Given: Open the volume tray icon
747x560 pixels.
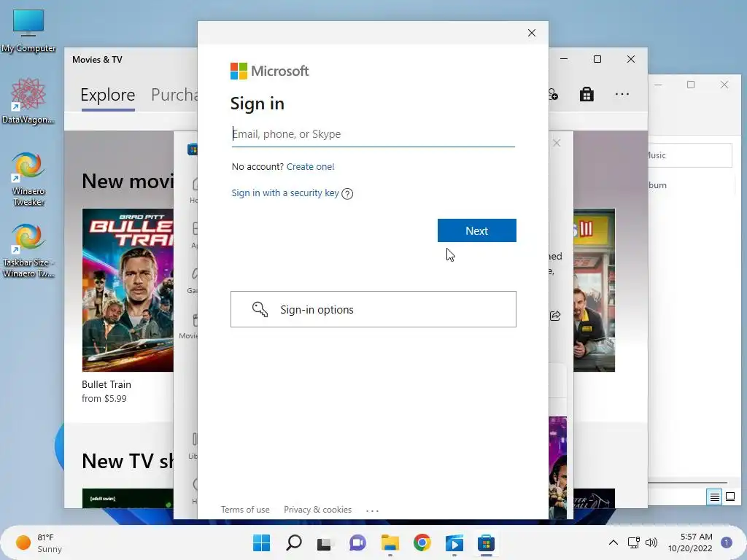Looking at the screenshot, I should click(x=651, y=542).
